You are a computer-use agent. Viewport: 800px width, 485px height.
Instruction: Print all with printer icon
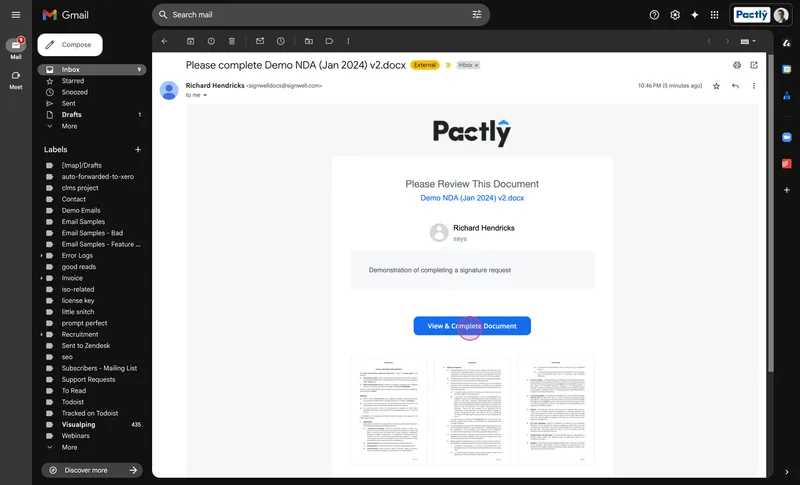(x=737, y=65)
